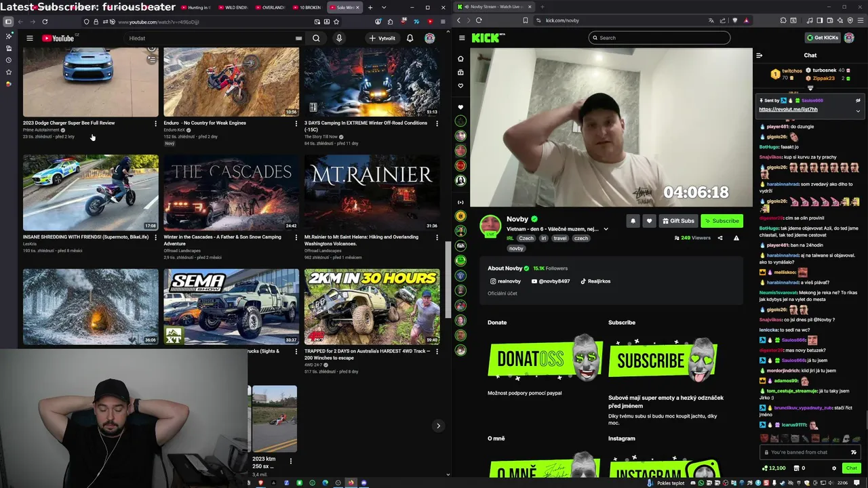The image size is (868, 488).
Task: Open options menu for Enduro No Country video
Action: [x=296, y=123]
